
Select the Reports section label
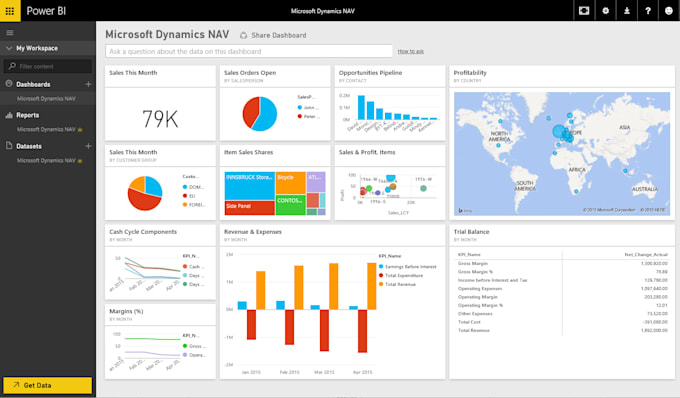28,115
